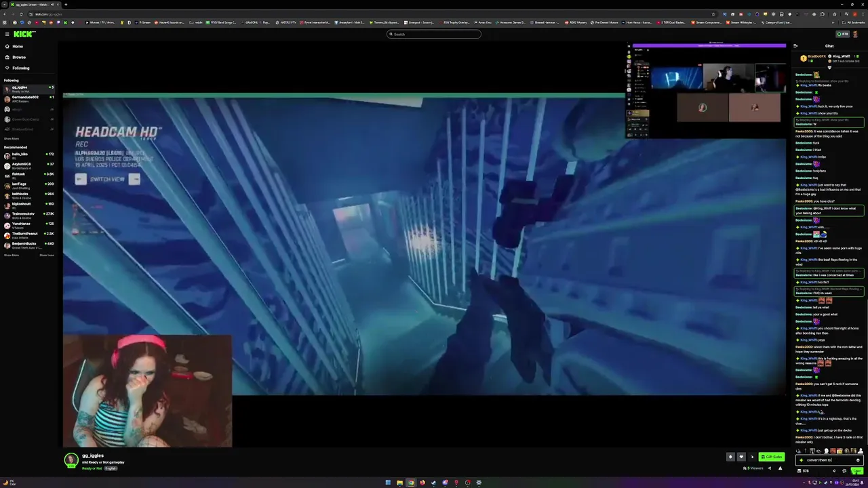The height and width of the screenshot is (488, 868).
Task: Open Steam from the taskbar
Action: pyautogui.click(x=433, y=483)
